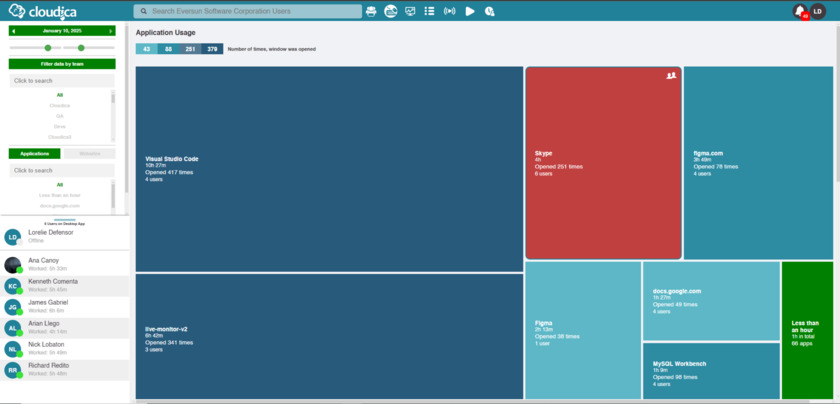Click the printer icon in top toolbar
The height and width of the screenshot is (404, 840).
point(372,12)
